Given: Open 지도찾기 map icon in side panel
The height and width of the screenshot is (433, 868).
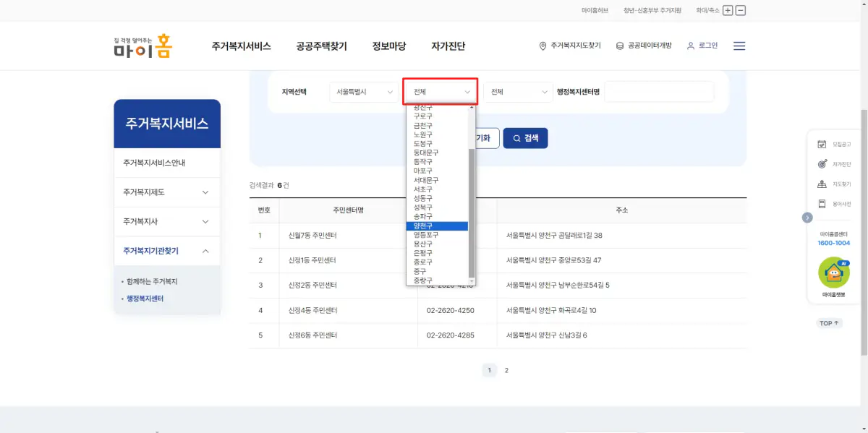Looking at the screenshot, I should coord(822,184).
